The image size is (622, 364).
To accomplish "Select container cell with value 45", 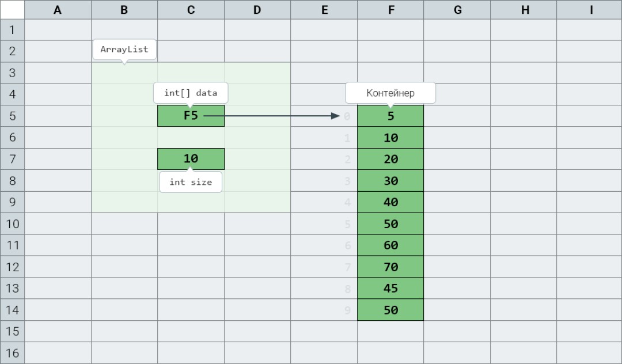I will coord(390,289).
